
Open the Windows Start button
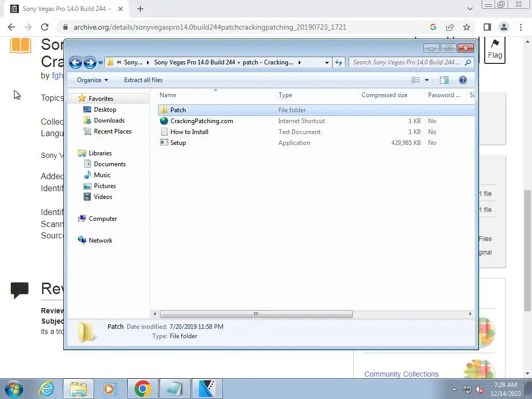(14, 389)
